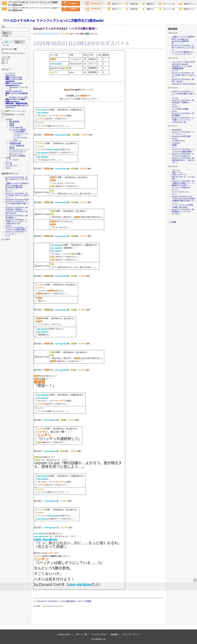Viewport: 197px width, 644px height.
Task: Open the 目安箱(β版) button in topmost header
Action: [x=93, y=4]
